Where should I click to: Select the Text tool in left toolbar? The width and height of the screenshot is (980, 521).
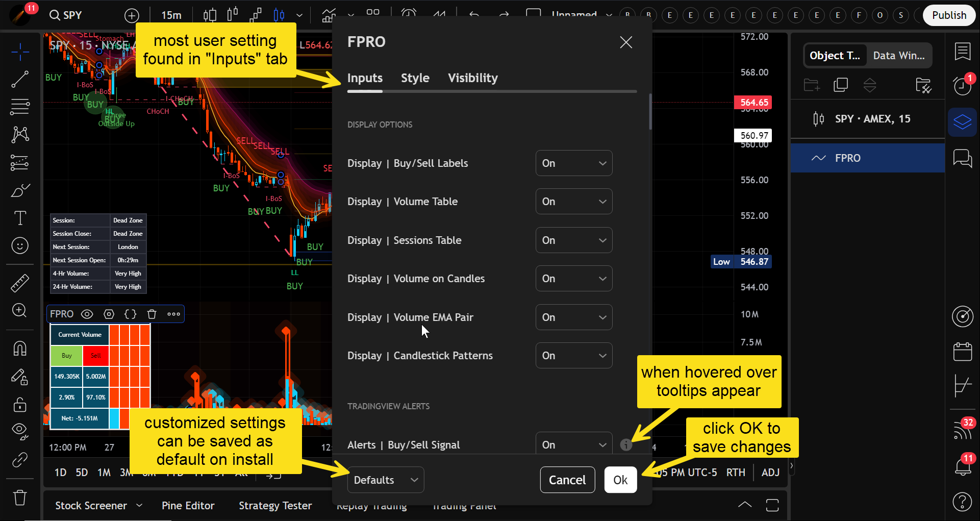pos(20,218)
